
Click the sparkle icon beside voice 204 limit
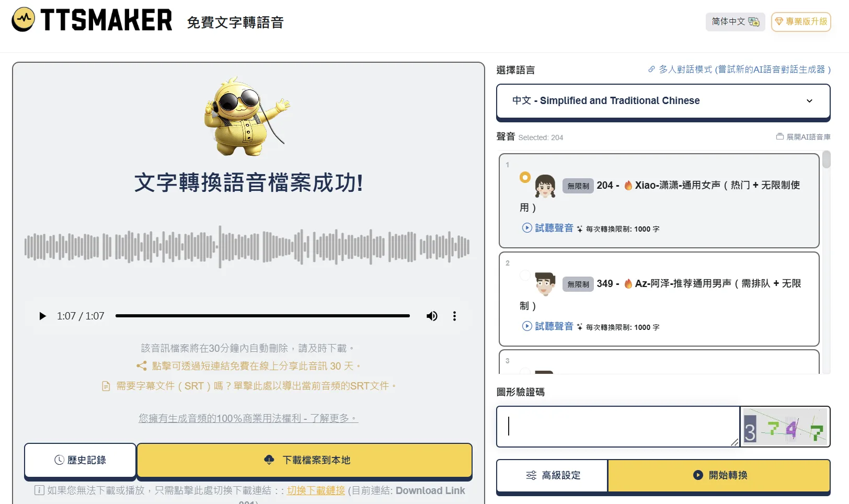pyautogui.click(x=580, y=228)
